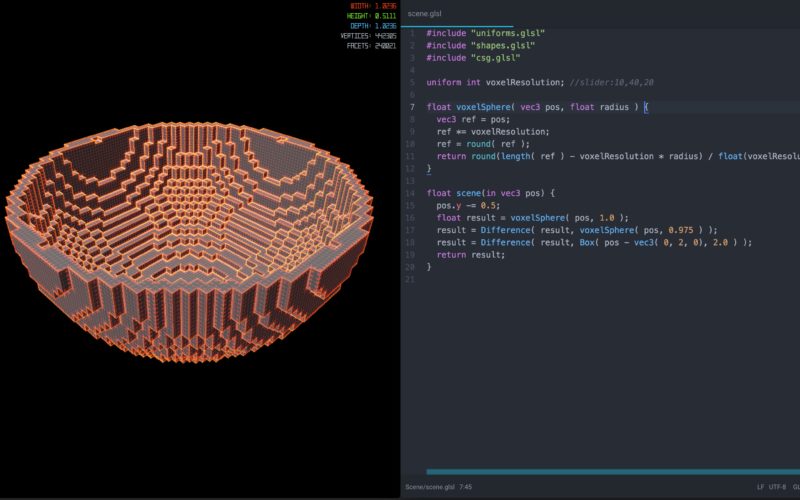Image resolution: width=800 pixels, height=500 pixels.
Task: Click the closing brace on line 12
Action: tap(429, 168)
